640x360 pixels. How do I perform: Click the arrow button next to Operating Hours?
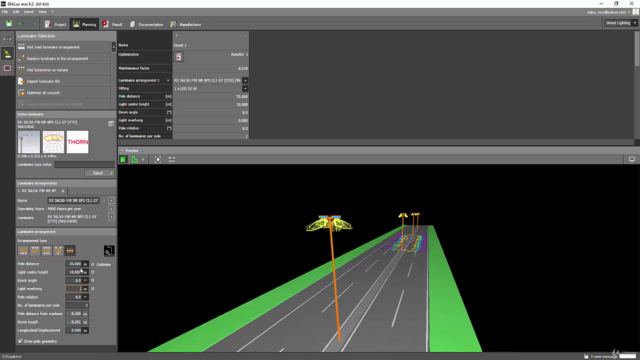[x=111, y=209]
